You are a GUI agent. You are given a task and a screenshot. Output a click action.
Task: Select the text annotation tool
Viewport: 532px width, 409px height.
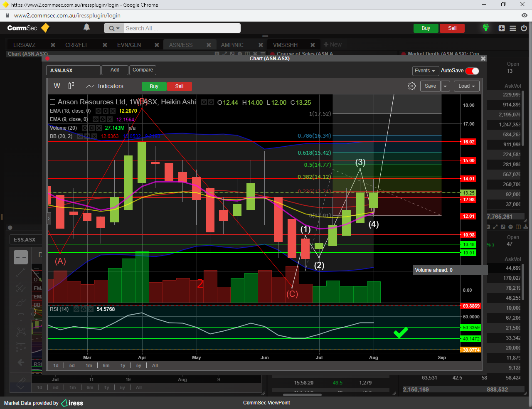point(21,317)
